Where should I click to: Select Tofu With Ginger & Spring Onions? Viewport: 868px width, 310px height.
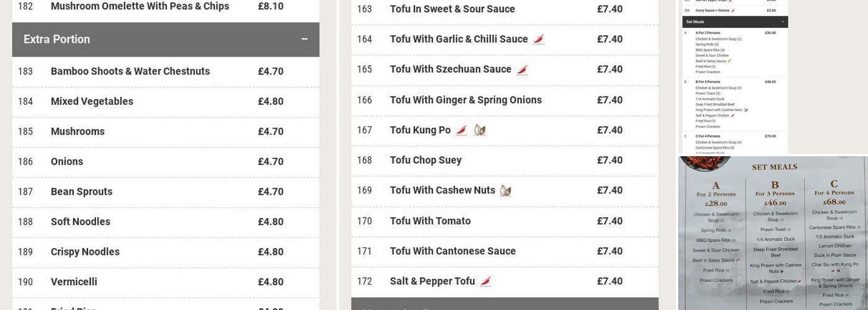click(x=466, y=100)
